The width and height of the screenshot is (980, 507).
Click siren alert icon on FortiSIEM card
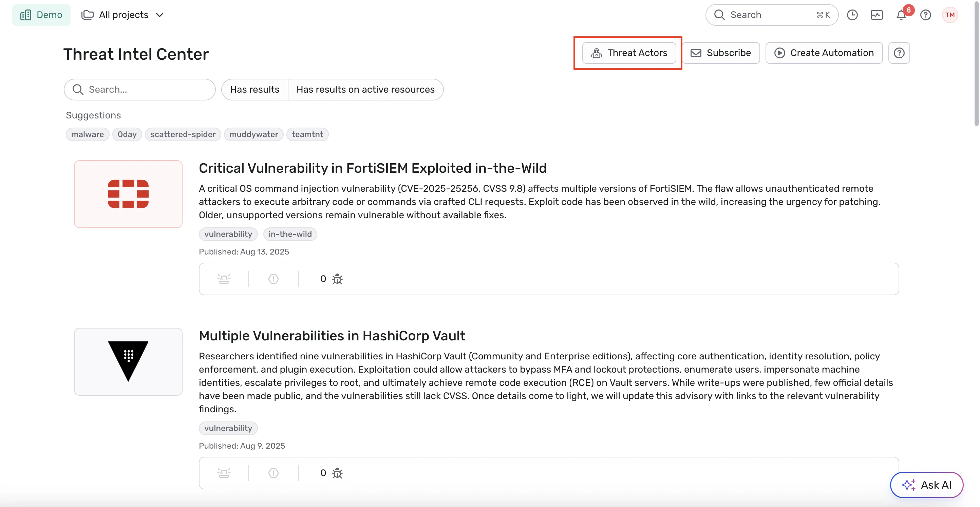[224, 279]
